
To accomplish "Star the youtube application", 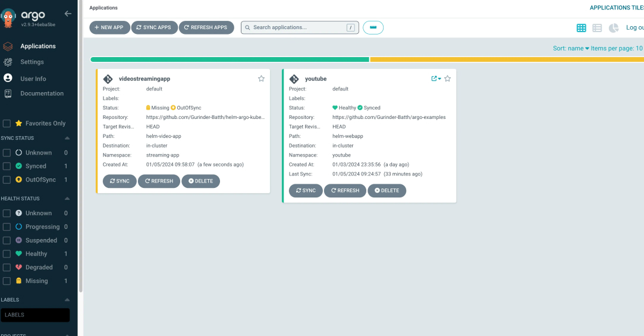I will click(448, 78).
